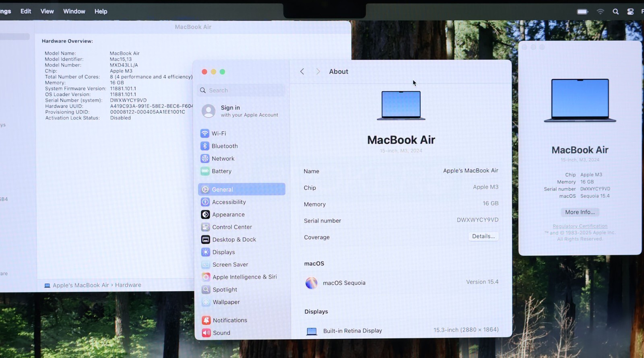The width and height of the screenshot is (644, 358).
Task: Open the Window menu
Action: [x=74, y=11]
